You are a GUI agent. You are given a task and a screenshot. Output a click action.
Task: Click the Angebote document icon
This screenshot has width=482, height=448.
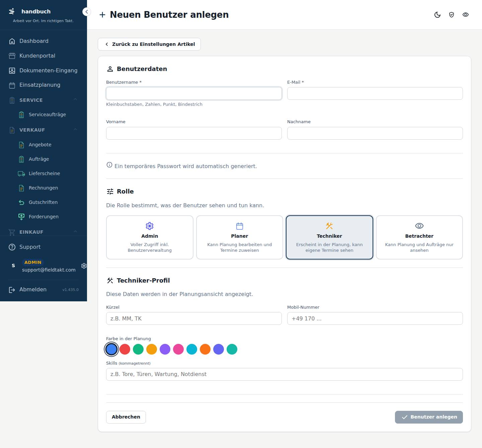tap(21, 145)
